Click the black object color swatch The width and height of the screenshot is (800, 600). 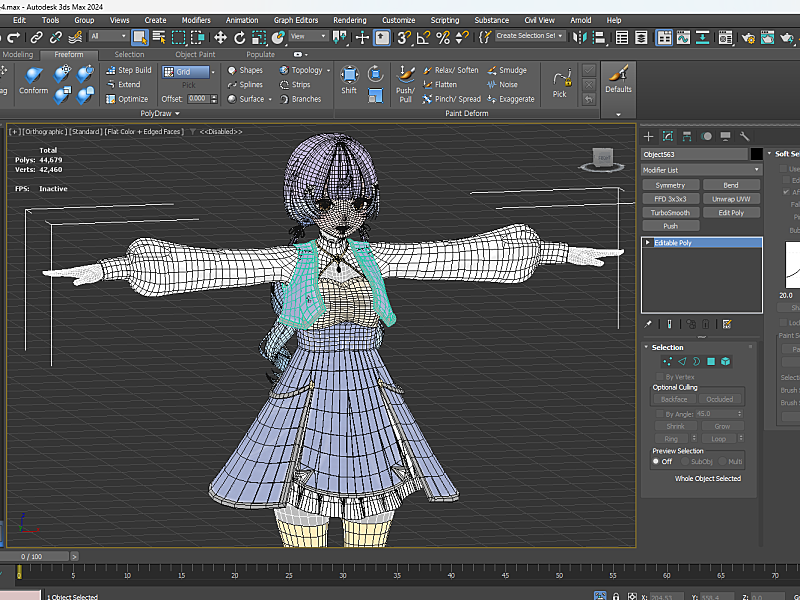point(756,154)
